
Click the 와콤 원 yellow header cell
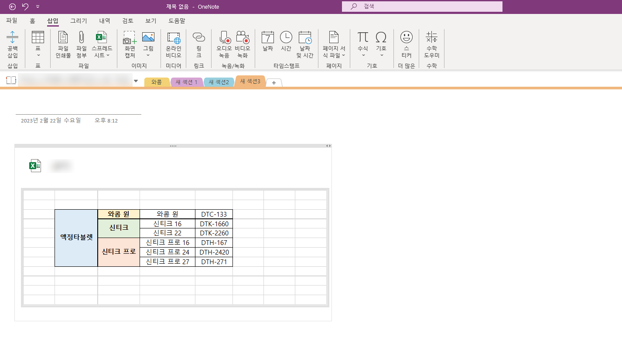(119, 214)
